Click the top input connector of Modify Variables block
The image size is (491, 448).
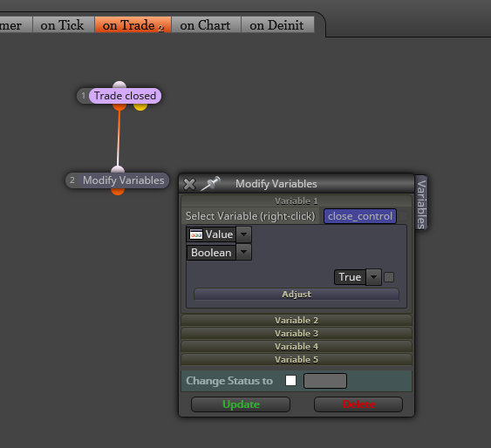118,170
